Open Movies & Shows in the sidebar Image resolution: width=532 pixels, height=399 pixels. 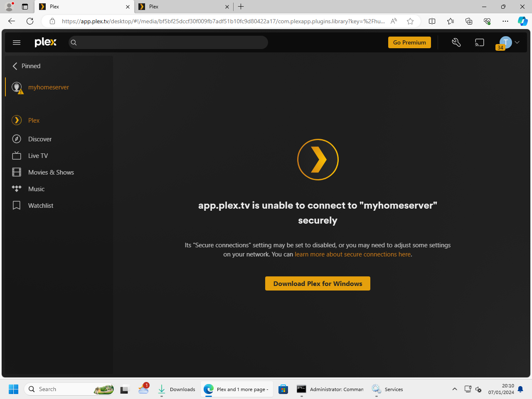click(x=51, y=172)
